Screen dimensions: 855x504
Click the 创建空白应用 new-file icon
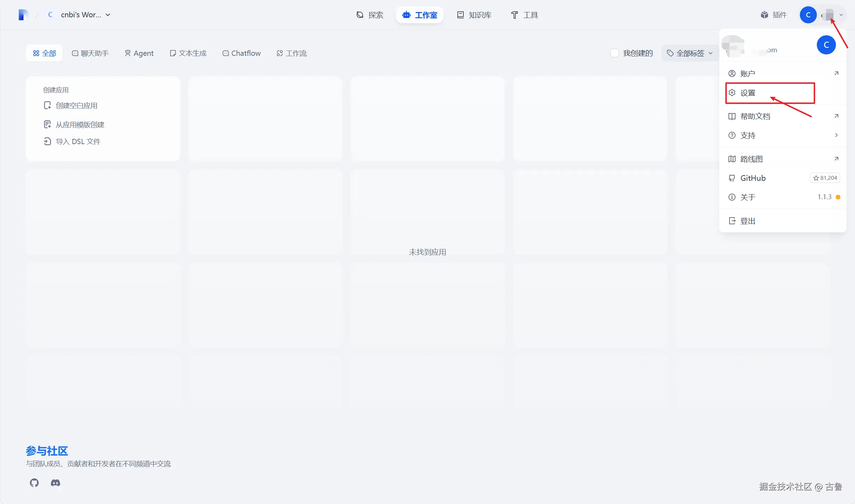pyautogui.click(x=47, y=105)
